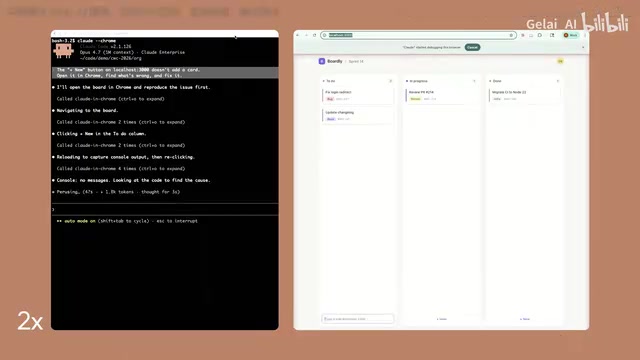The height and width of the screenshot is (360, 640).
Task: Click the 'Console: no messages' line
Action: [x=133, y=180]
